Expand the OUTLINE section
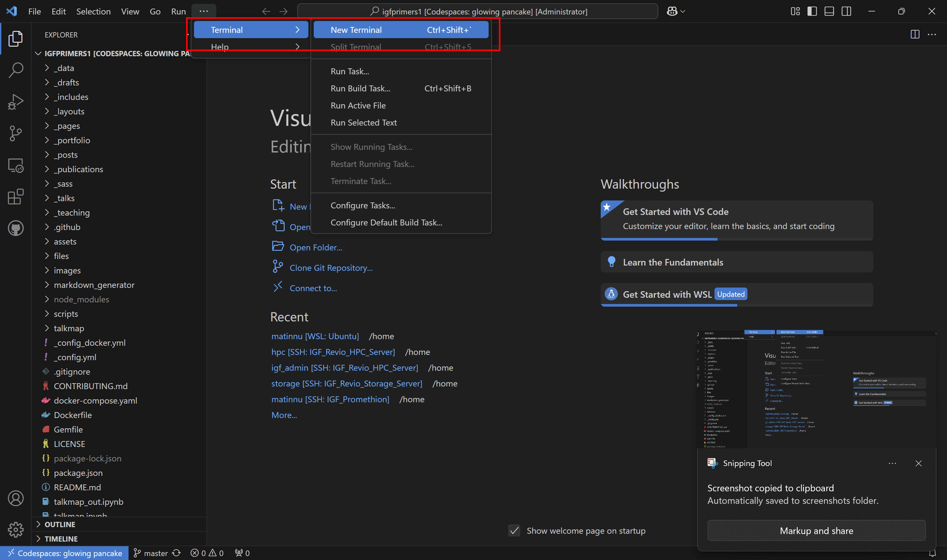The height and width of the screenshot is (560, 947). pos(60,524)
